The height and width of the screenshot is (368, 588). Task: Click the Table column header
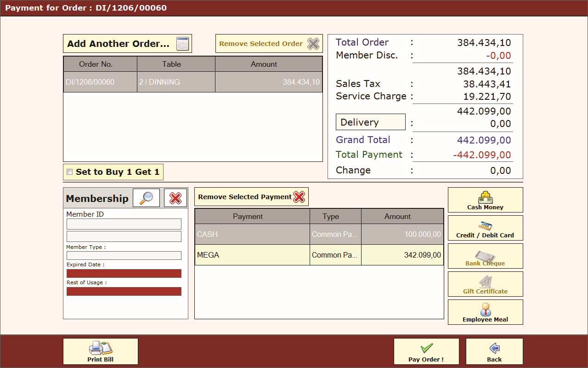176,64
